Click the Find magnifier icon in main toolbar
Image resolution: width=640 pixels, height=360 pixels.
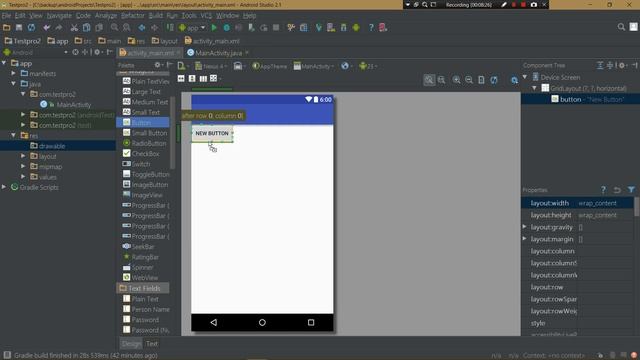114,27
